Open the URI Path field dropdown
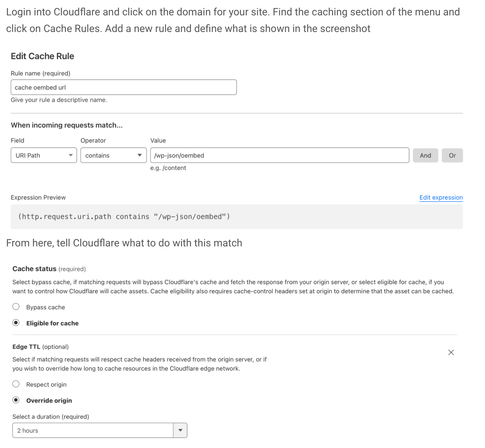Viewport: 485px width, 448px height. point(44,155)
